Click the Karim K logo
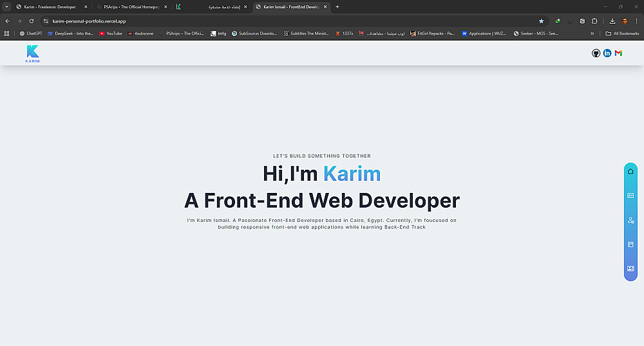 point(32,54)
